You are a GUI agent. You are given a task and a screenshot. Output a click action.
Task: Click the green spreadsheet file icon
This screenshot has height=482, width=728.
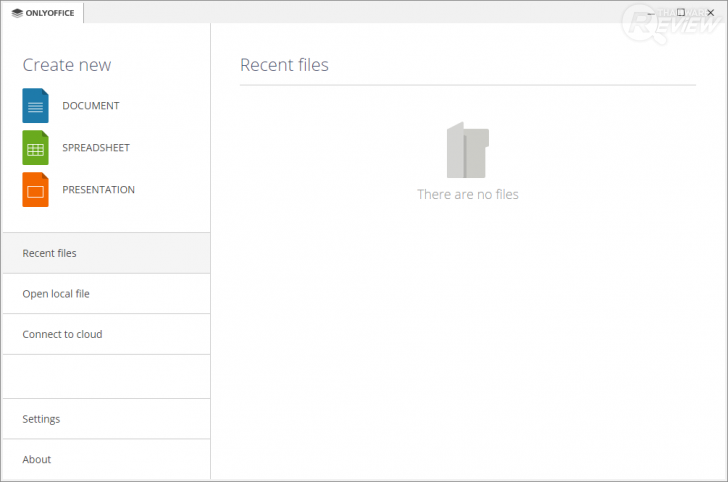pyautogui.click(x=35, y=148)
